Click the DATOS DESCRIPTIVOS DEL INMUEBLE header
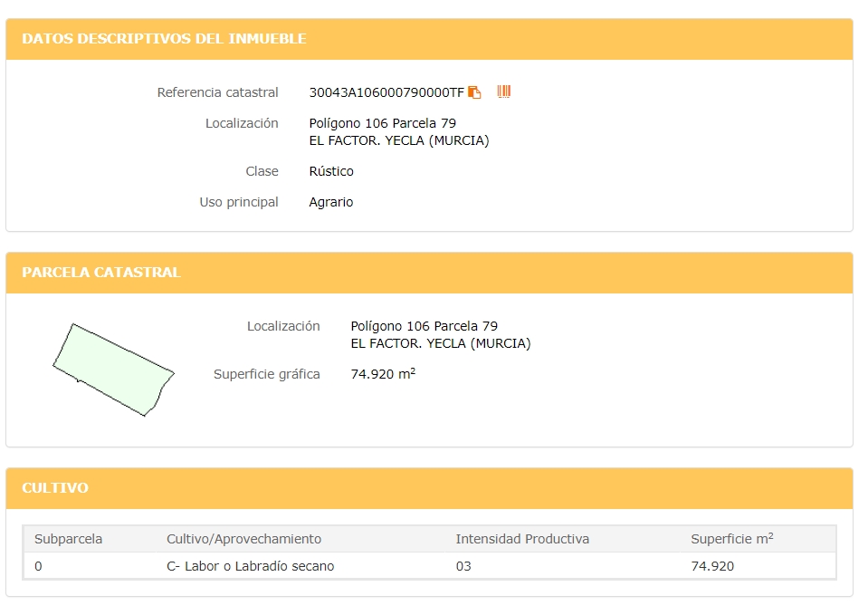Image resolution: width=868 pixels, height=615 pixels. tap(164, 39)
